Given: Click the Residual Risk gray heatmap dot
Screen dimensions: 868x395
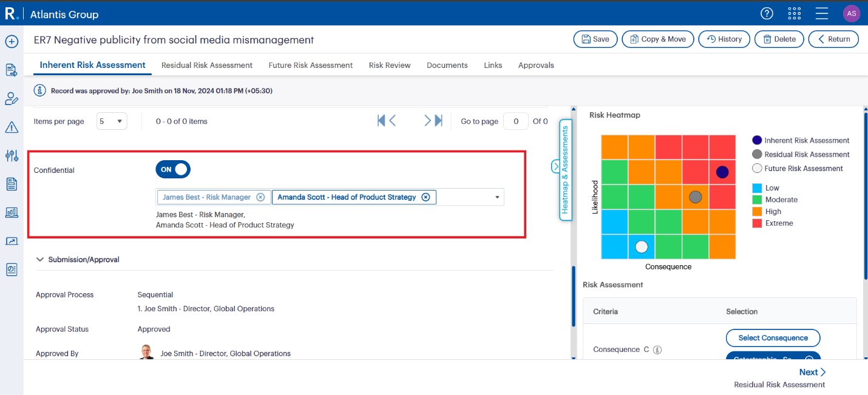Looking at the screenshot, I should 696,197.
